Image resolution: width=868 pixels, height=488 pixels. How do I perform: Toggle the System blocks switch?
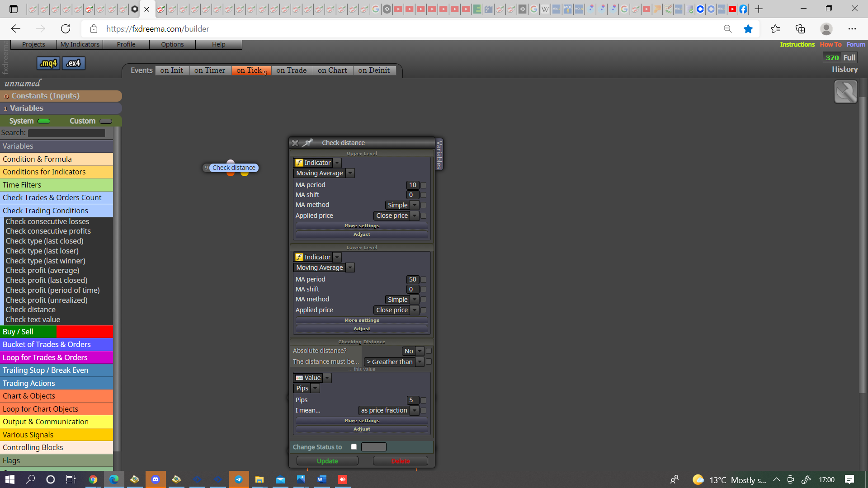point(44,121)
